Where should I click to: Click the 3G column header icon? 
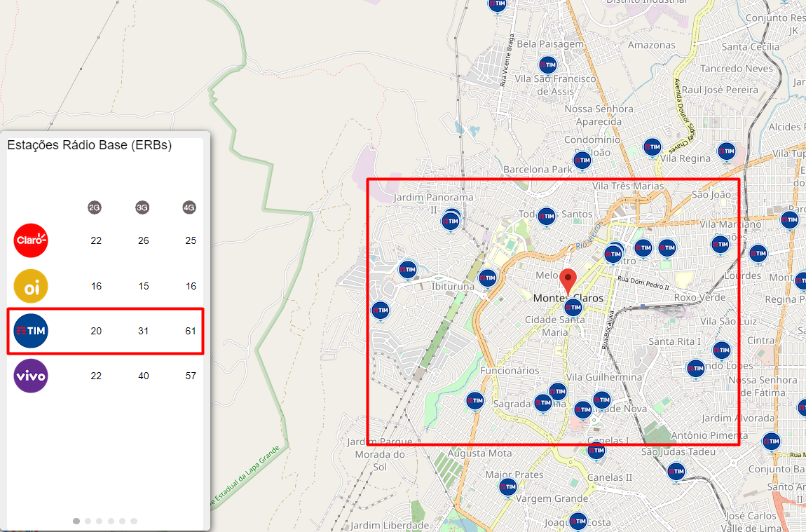[x=142, y=207]
